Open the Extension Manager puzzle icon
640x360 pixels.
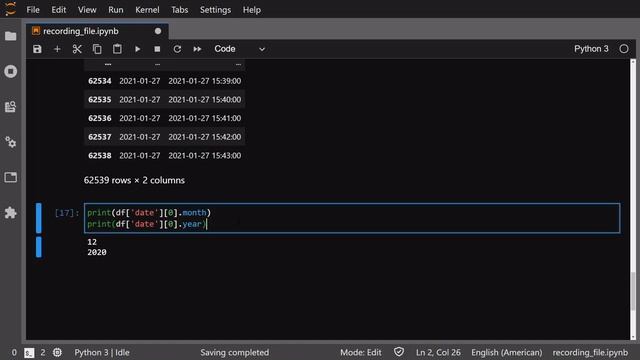click(11, 212)
